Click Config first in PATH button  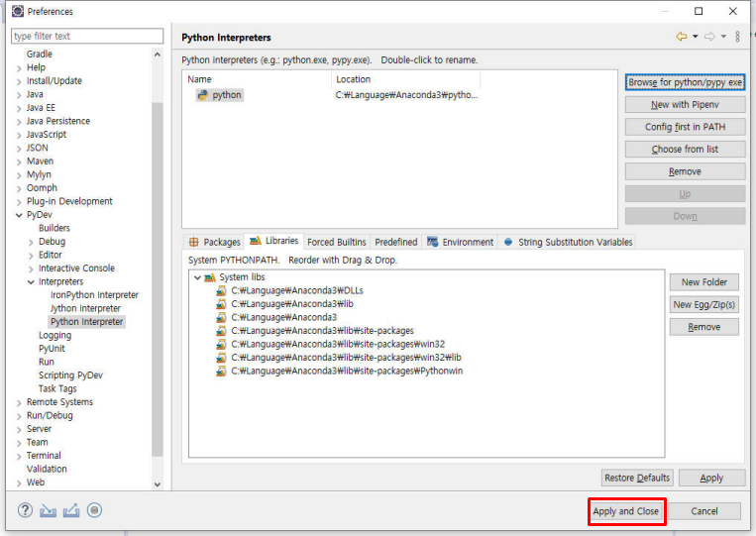(x=685, y=127)
